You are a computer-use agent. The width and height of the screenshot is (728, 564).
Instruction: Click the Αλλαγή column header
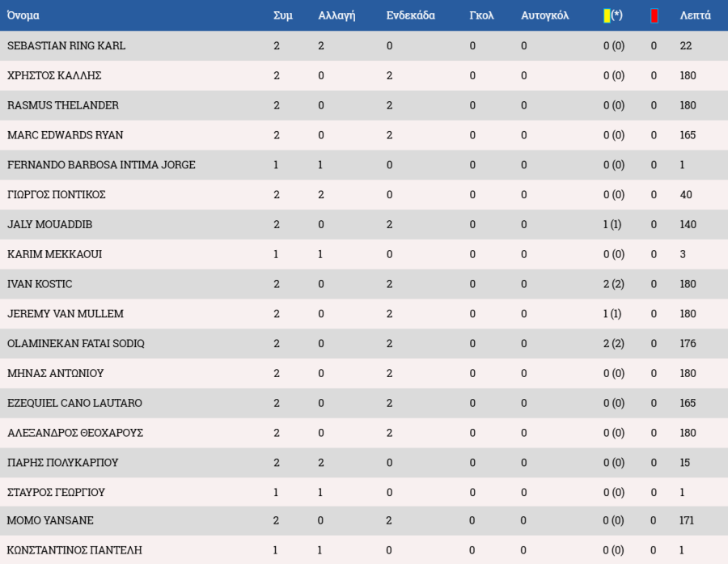tap(336, 15)
